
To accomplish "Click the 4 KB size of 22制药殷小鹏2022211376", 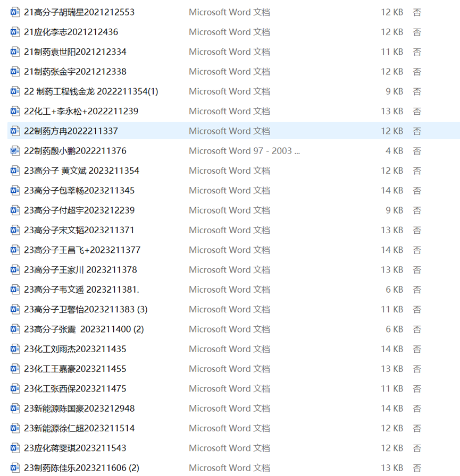I will pos(394,151).
